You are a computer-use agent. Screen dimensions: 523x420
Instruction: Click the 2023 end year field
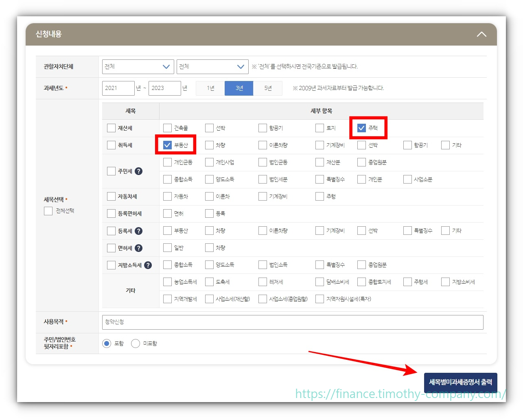[164, 88]
